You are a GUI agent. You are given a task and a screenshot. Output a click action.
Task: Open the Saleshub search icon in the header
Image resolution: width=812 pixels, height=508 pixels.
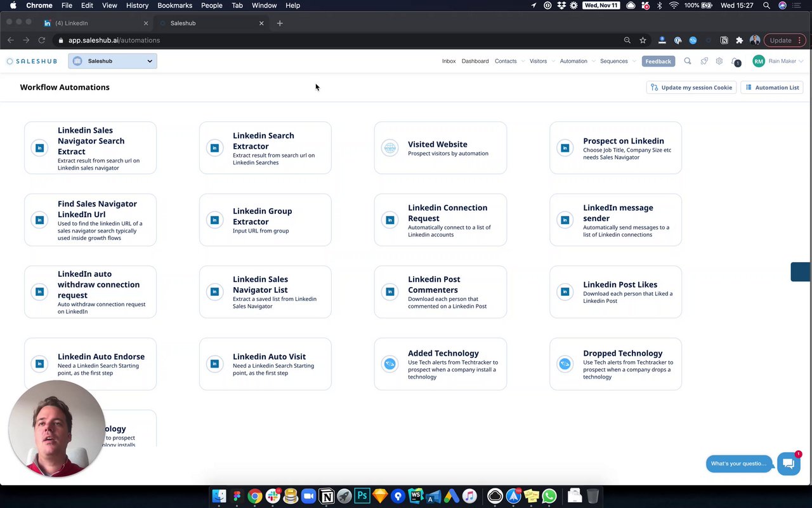[688, 61]
